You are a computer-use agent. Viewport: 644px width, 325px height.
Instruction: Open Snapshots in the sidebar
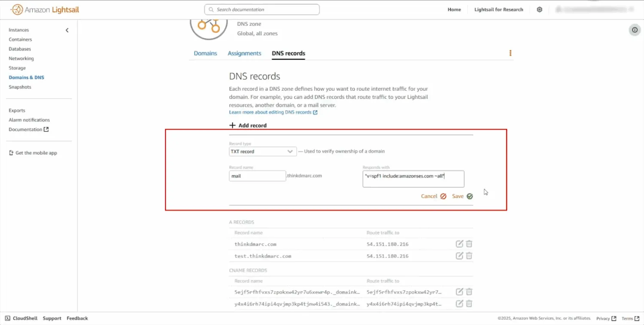20,87
